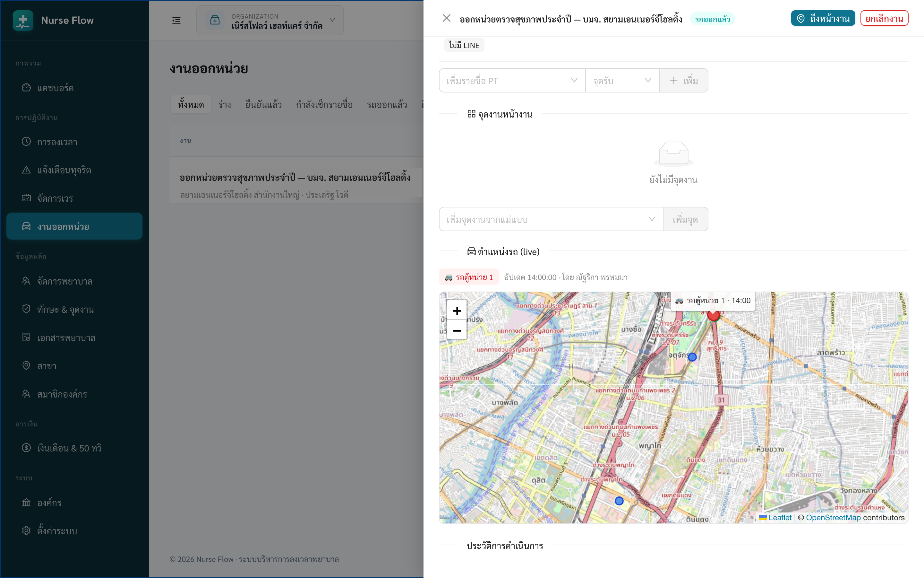Click the blue marker near ดุสิต at bottom
924x578 pixels.
point(619,501)
